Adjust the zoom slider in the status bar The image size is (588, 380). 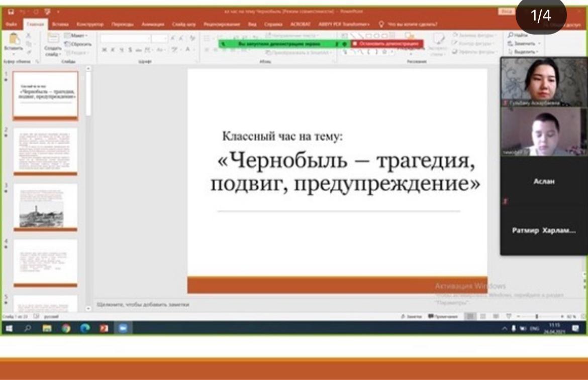click(537, 316)
